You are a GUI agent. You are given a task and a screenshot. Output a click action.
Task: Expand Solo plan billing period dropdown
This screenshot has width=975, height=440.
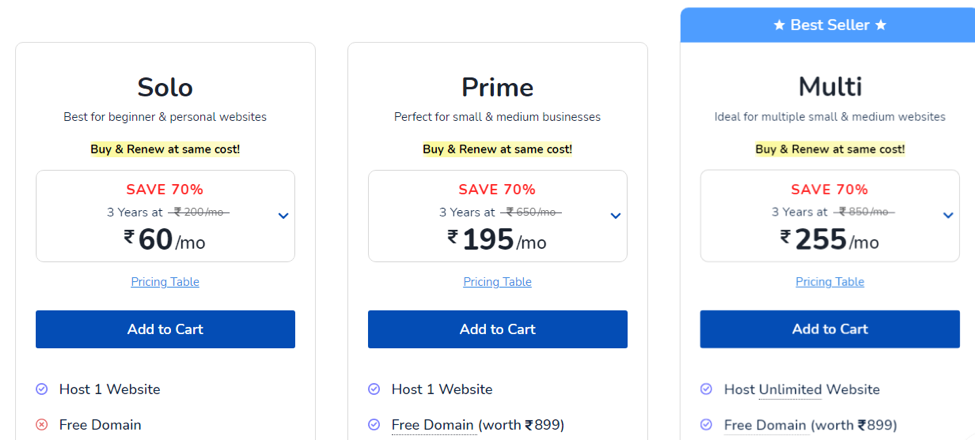tap(284, 216)
